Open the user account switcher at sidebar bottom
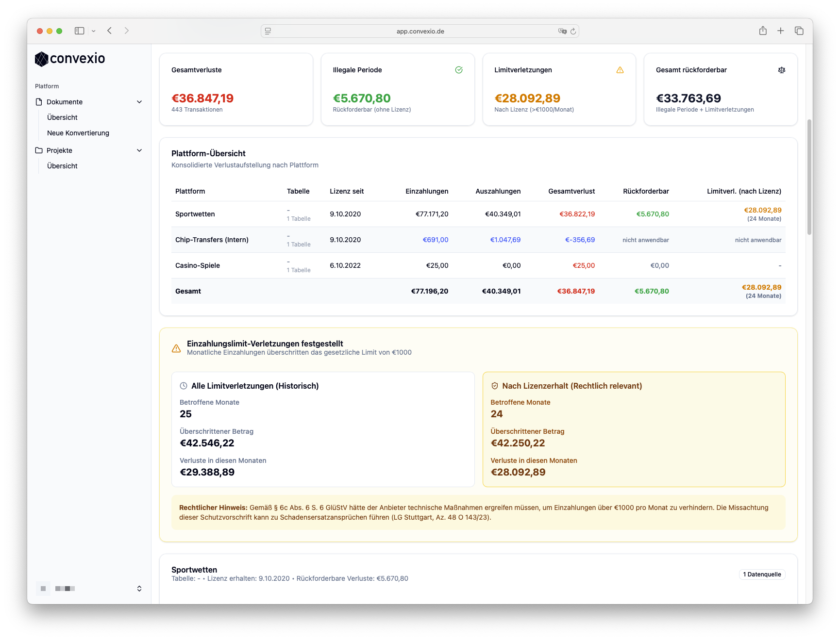 click(x=139, y=589)
